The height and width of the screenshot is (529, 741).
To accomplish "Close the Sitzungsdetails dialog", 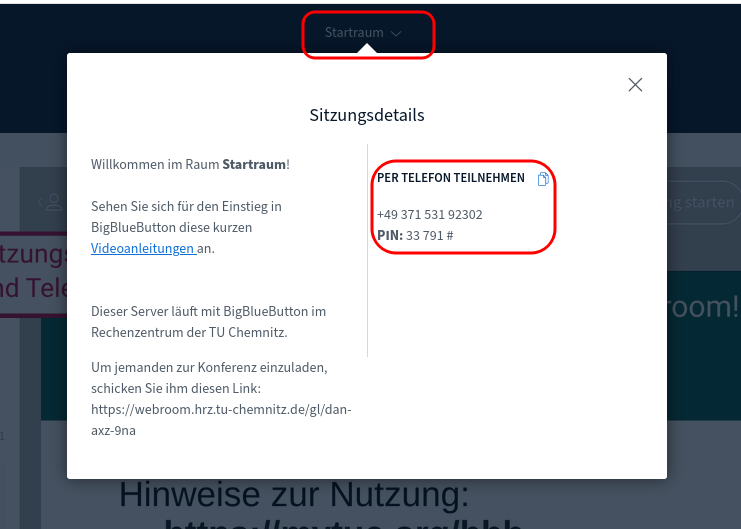I will pos(635,85).
